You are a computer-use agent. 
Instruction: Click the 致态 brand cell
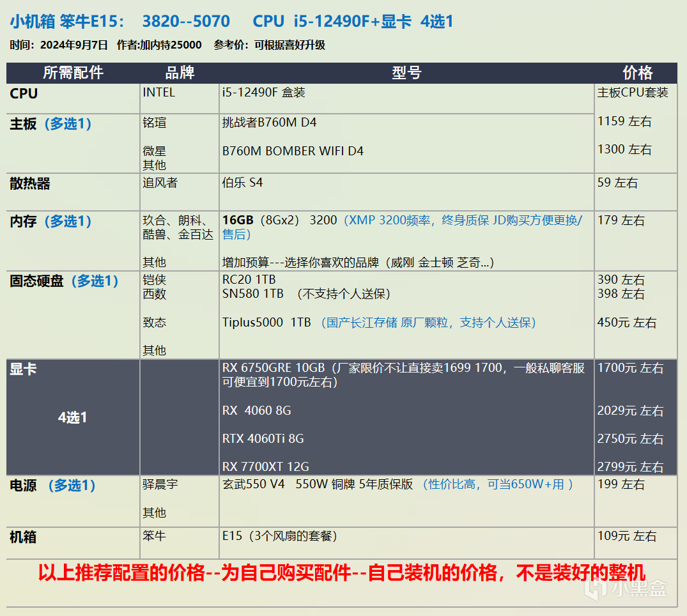[x=154, y=323]
